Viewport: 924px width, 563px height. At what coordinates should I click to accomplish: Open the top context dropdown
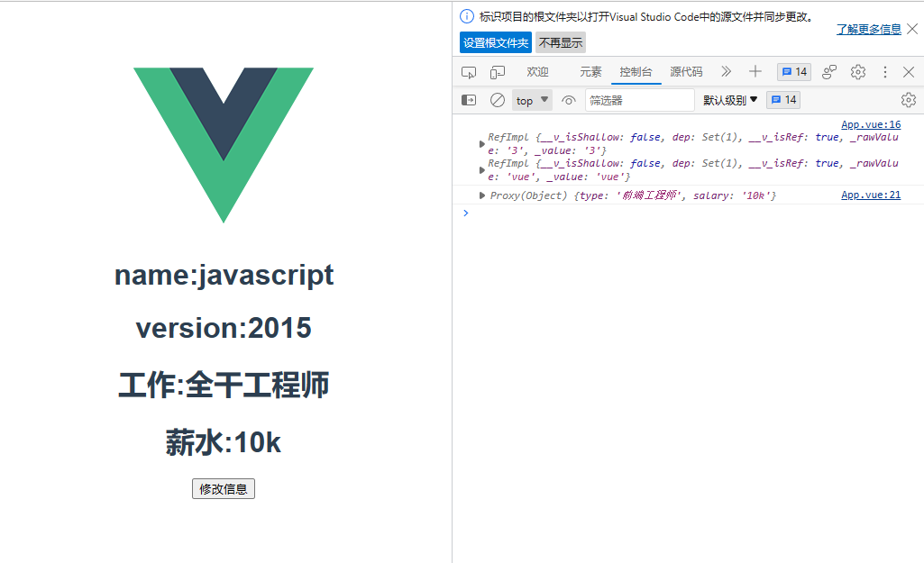pos(532,100)
